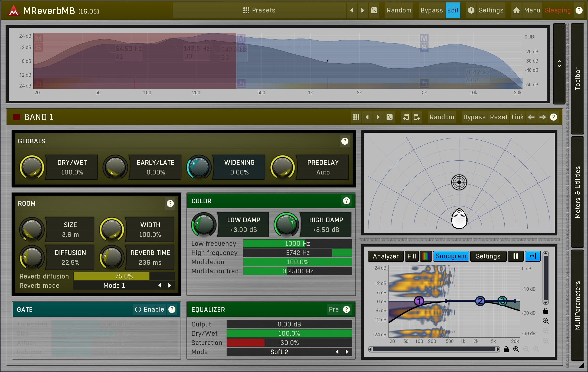Image resolution: width=588 pixels, height=372 pixels.
Task: Open the Meters & Utilities side panel
Action: [x=577, y=192]
